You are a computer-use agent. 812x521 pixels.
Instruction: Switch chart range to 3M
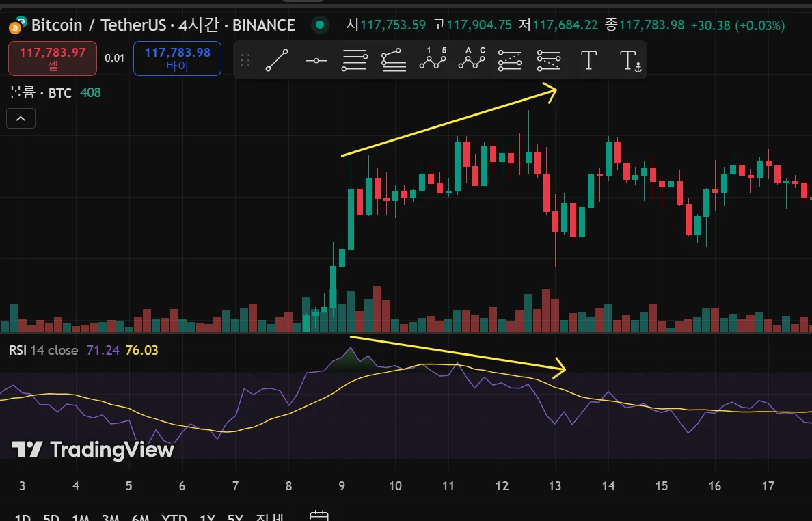click(x=111, y=517)
